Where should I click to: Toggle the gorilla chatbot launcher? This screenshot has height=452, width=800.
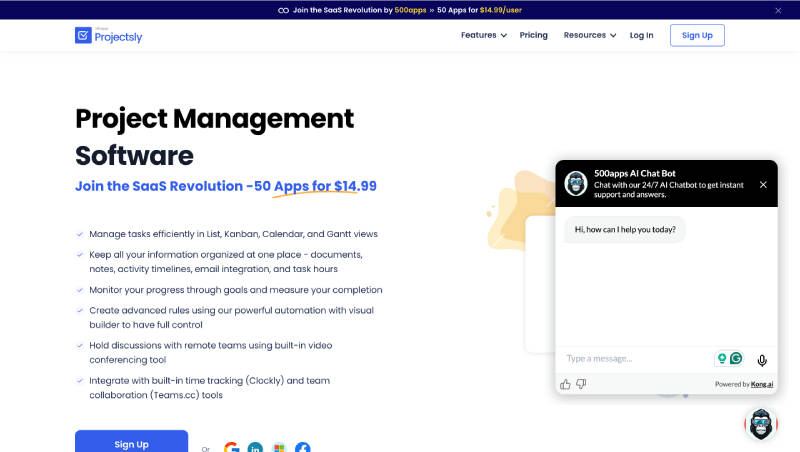pos(761,424)
